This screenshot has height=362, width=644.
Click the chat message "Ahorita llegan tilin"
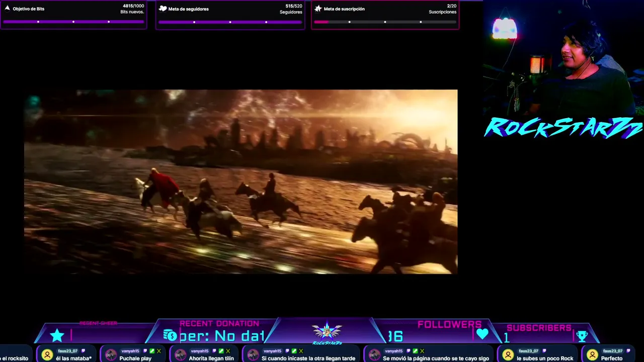tap(211, 358)
